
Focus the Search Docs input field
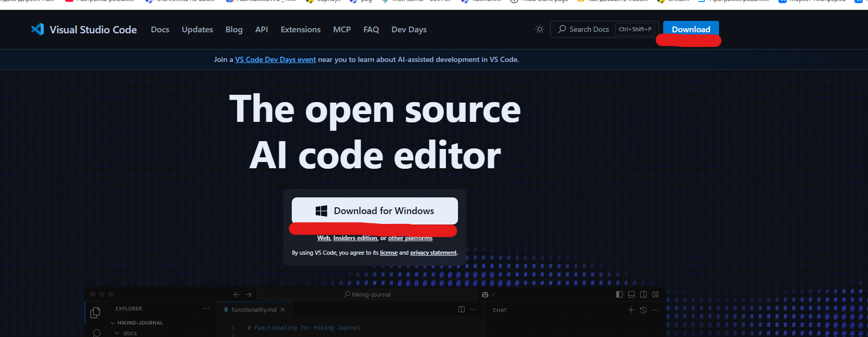click(x=604, y=29)
